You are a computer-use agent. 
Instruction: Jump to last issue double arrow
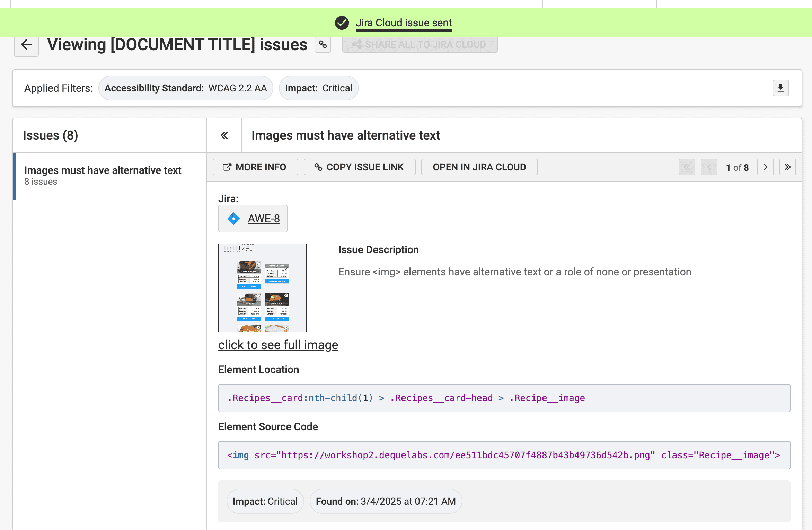(x=787, y=167)
